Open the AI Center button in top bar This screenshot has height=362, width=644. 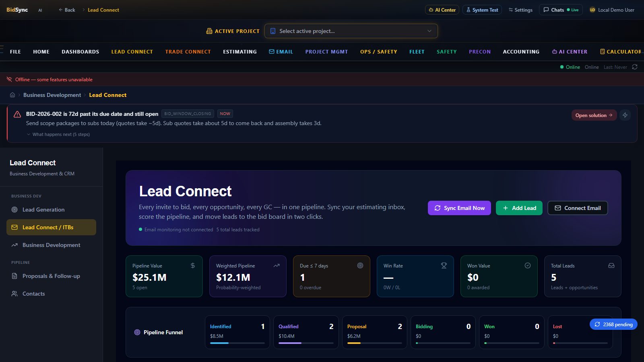point(442,10)
